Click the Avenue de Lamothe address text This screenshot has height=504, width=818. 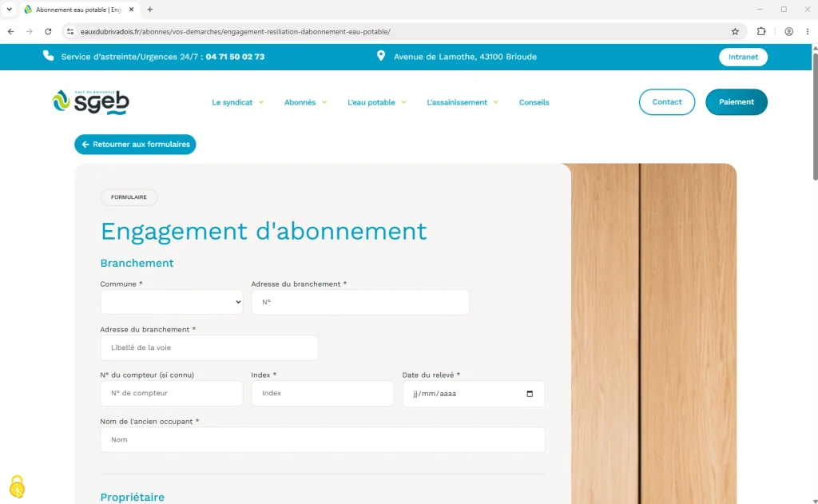point(465,57)
